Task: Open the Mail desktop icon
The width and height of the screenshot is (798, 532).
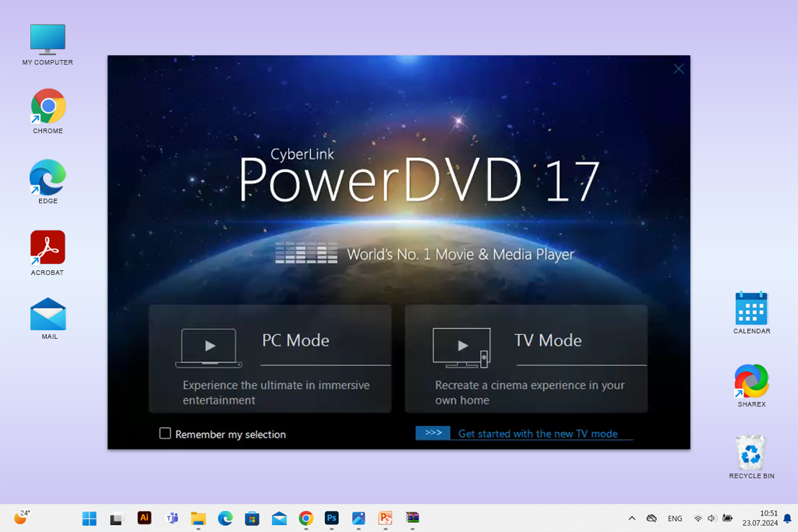Action: click(x=48, y=319)
